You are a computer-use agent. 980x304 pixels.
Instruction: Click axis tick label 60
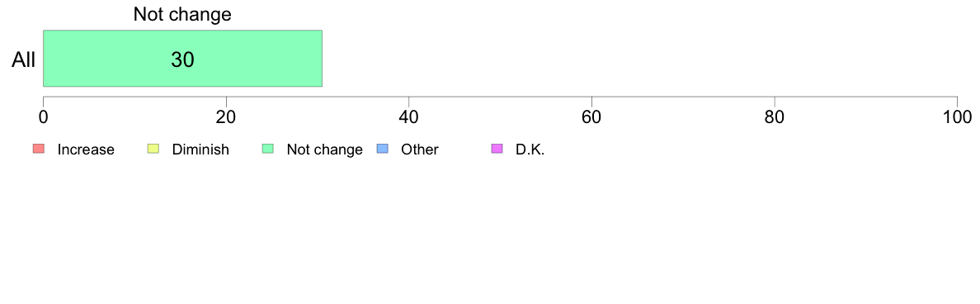coord(591,117)
